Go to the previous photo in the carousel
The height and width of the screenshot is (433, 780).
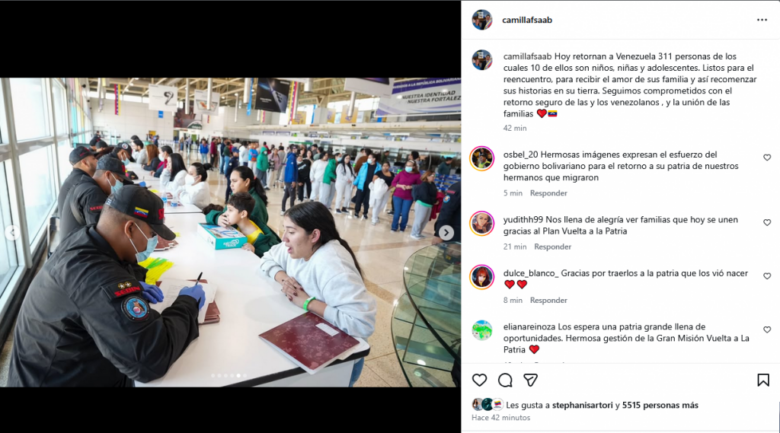point(12,232)
